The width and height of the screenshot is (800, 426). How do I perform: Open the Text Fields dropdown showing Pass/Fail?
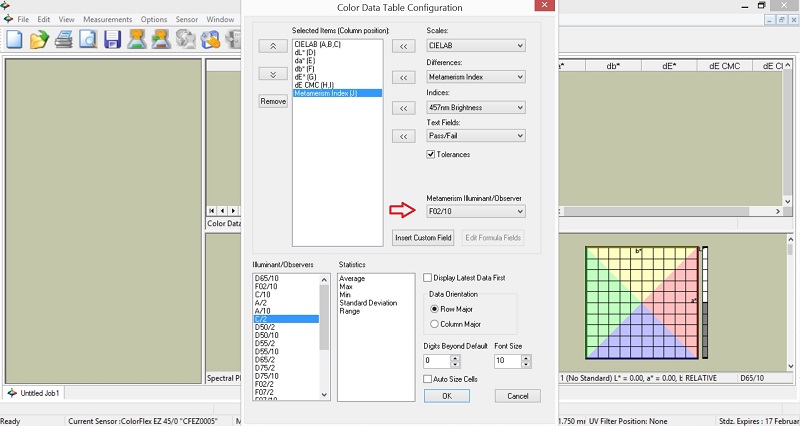pyautogui.click(x=476, y=136)
